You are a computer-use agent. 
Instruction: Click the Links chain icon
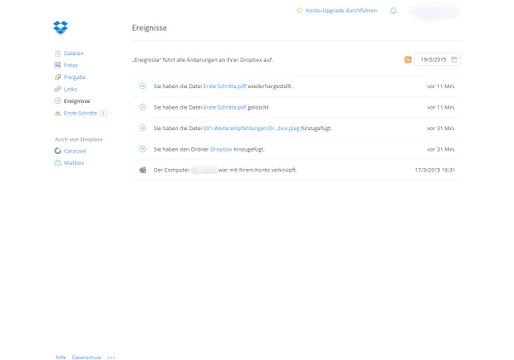pyautogui.click(x=58, y=89)
